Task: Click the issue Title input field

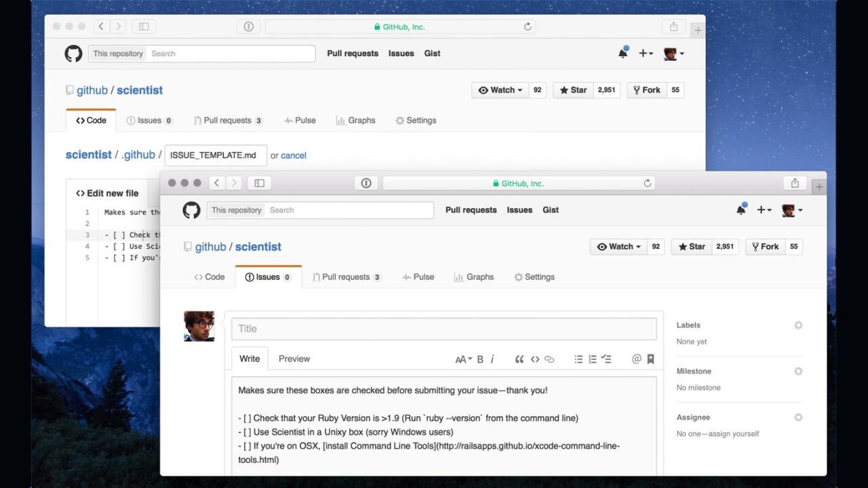Action: click(444, 329)
